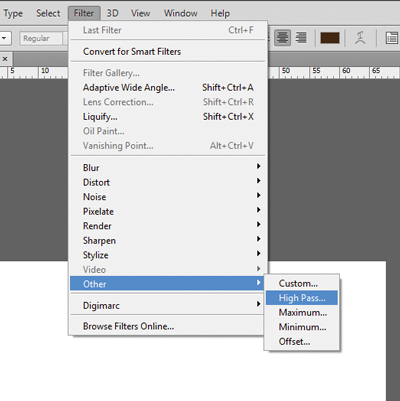The width and height of the screenshot is (400, 401).
Task: Open the text color swatch
Action: coord(330,38)
